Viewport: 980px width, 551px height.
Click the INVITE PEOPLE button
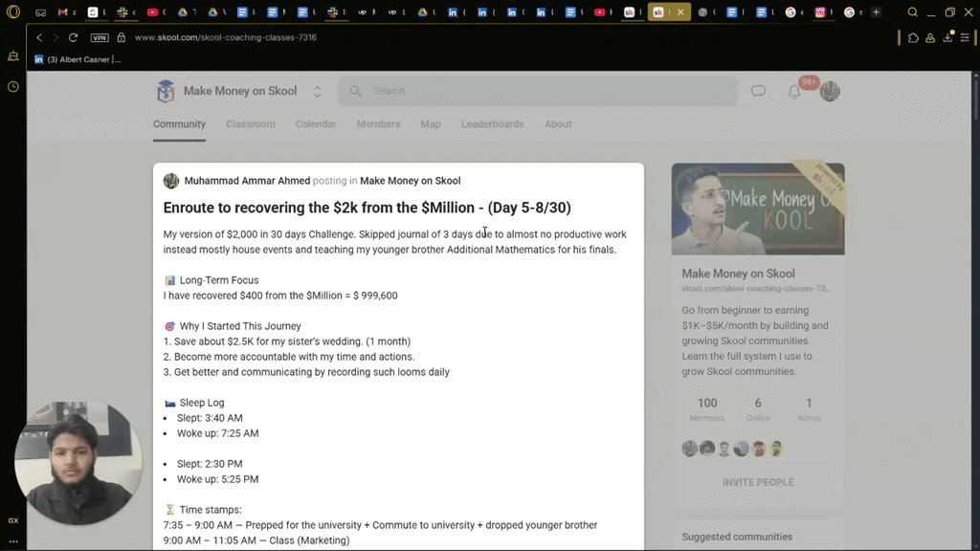point(757,482)
